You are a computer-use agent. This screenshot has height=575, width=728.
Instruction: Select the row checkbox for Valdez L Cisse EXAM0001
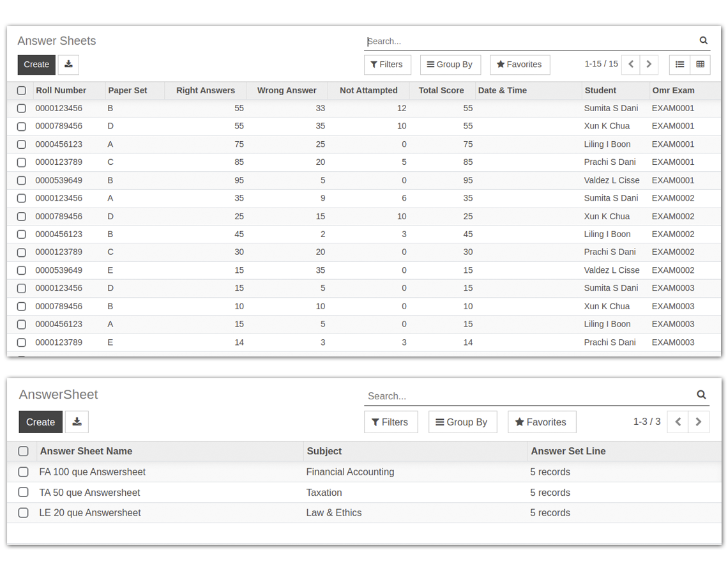click(21, 180)
